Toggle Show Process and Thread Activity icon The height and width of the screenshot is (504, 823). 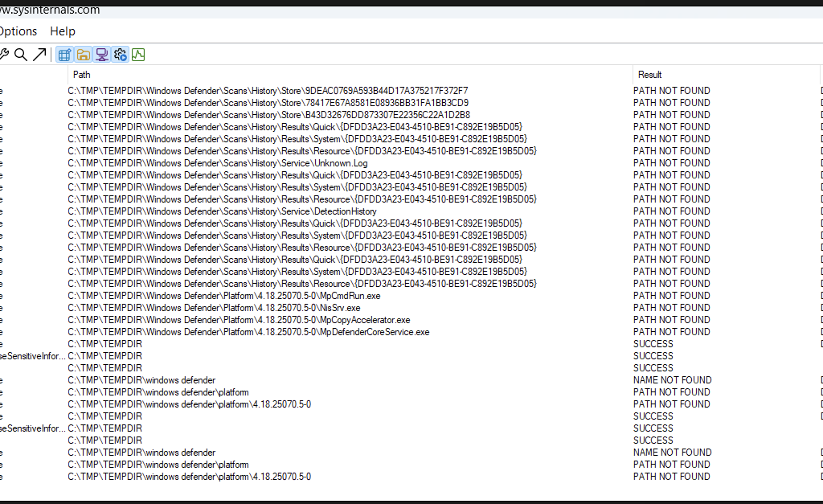click(x=121, y=55)
